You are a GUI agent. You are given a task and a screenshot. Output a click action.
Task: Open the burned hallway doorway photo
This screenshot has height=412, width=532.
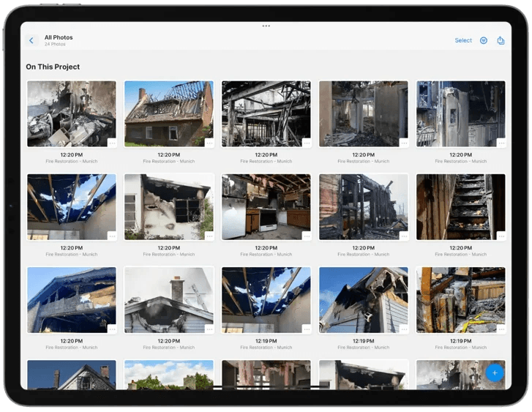[364, 113]
